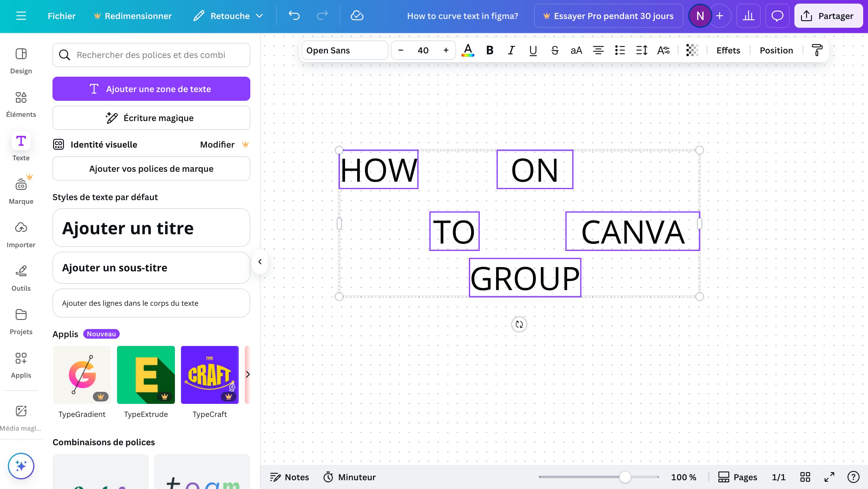Click the rotate handle below selection
868x489 pixels.
point(519,324)
